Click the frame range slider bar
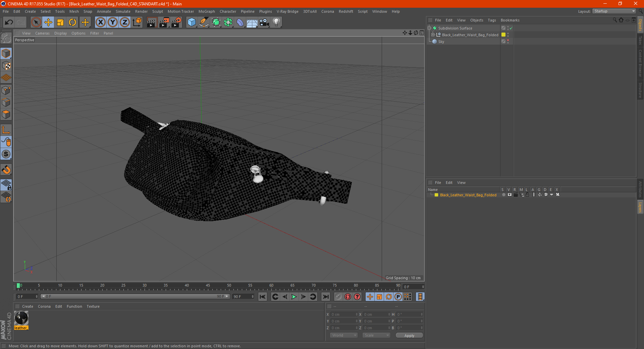Image resolution: width=644 pixels, height=349 pixels. pos(135,297)
